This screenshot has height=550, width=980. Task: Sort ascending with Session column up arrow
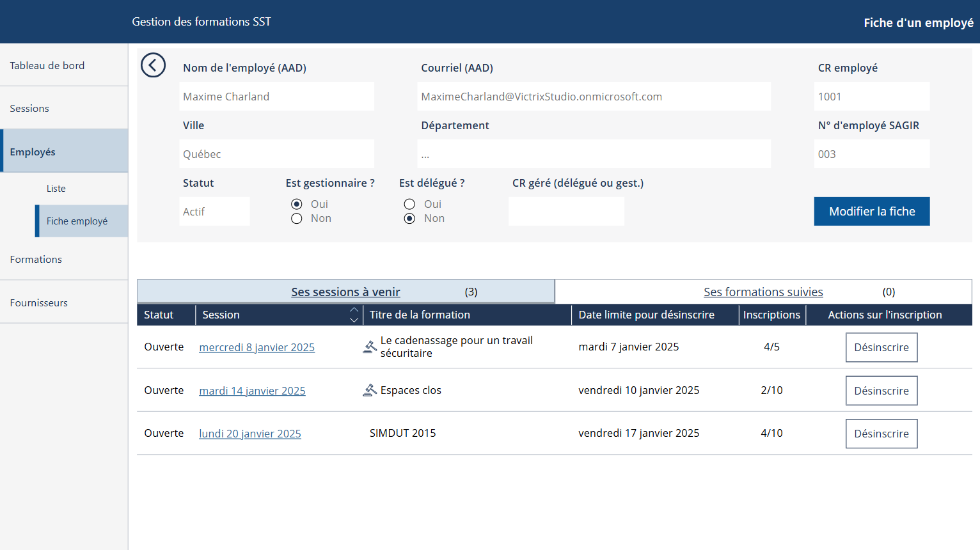(354, 310)
